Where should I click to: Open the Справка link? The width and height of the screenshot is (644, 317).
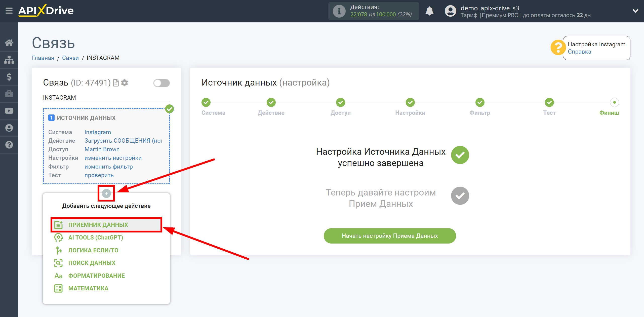tap(579, 52)
